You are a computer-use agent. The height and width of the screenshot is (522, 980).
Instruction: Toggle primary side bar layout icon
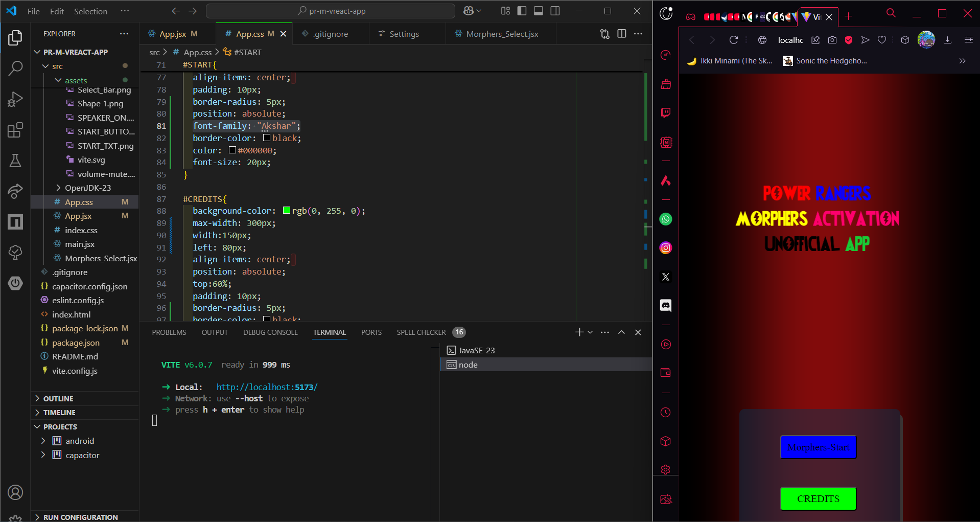coord(522,11)
